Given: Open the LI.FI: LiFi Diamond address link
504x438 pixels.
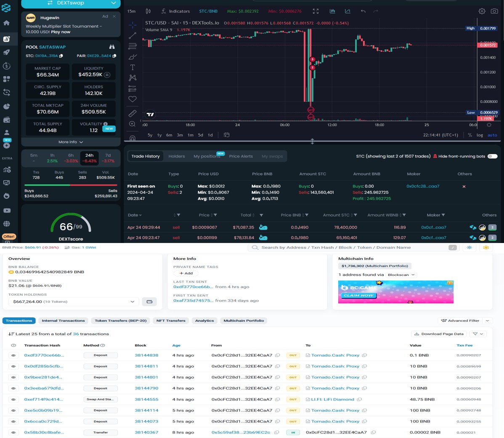Looking at the screenshot, I should pyautogui.click(x=332, y=399).
